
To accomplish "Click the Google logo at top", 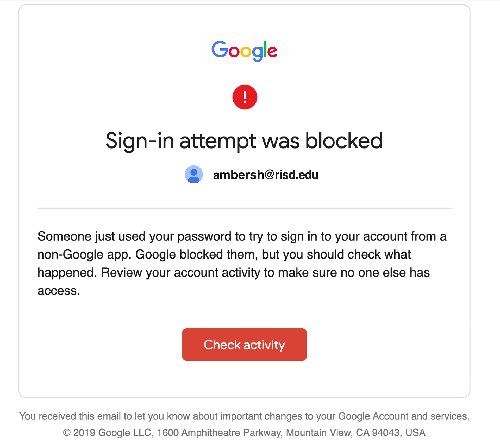I will [x=244, y=51].
